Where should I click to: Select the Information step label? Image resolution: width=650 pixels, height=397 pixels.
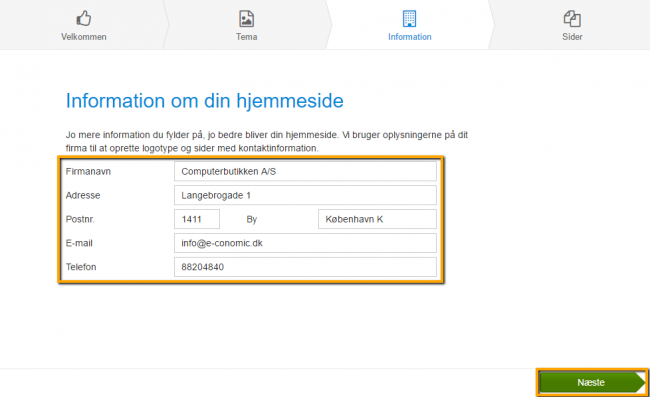pyautogui.click(x=410, y=37)
